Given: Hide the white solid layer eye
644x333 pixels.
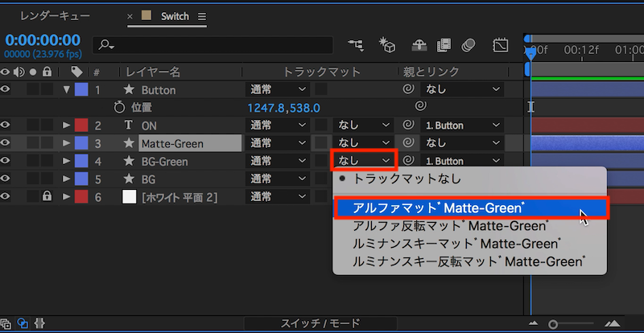Looking at the screenshot, I should (x=6, y=197).
